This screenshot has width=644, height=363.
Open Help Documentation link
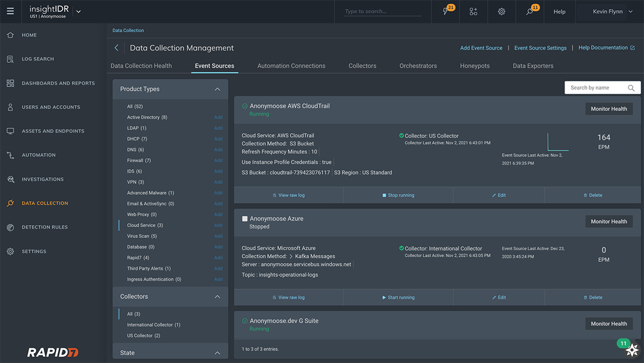coord(603,48)
